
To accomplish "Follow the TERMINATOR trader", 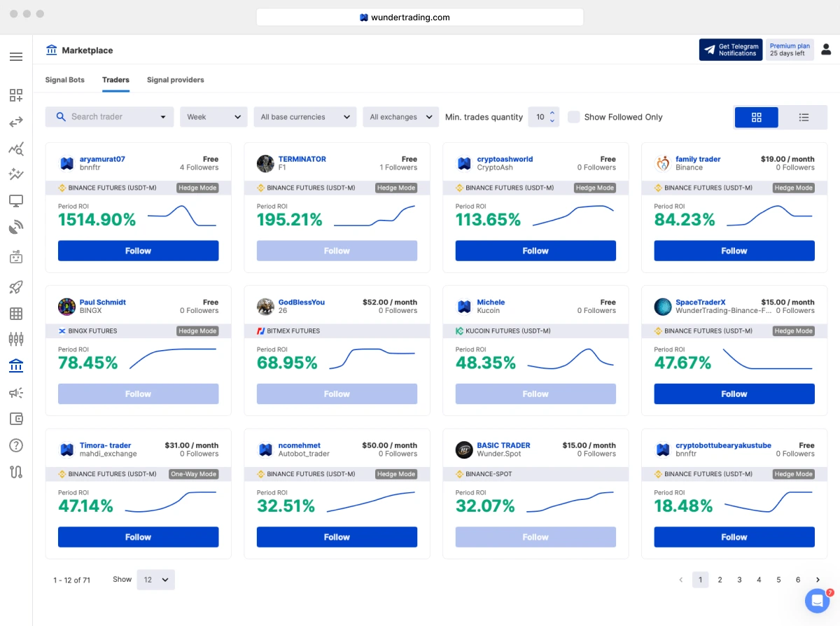I will [337, 250].
